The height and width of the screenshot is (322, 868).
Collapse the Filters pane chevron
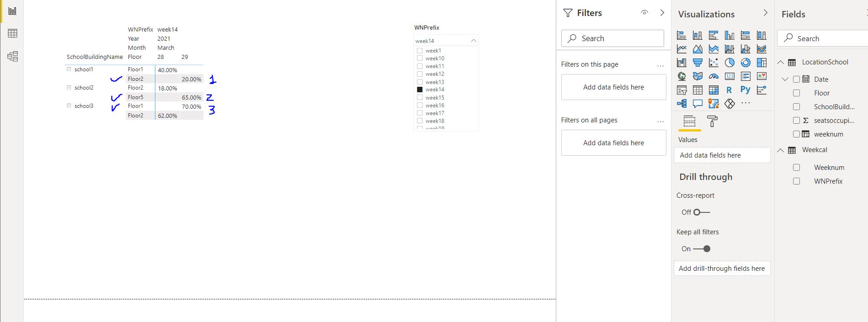click(x=662, y=13)
